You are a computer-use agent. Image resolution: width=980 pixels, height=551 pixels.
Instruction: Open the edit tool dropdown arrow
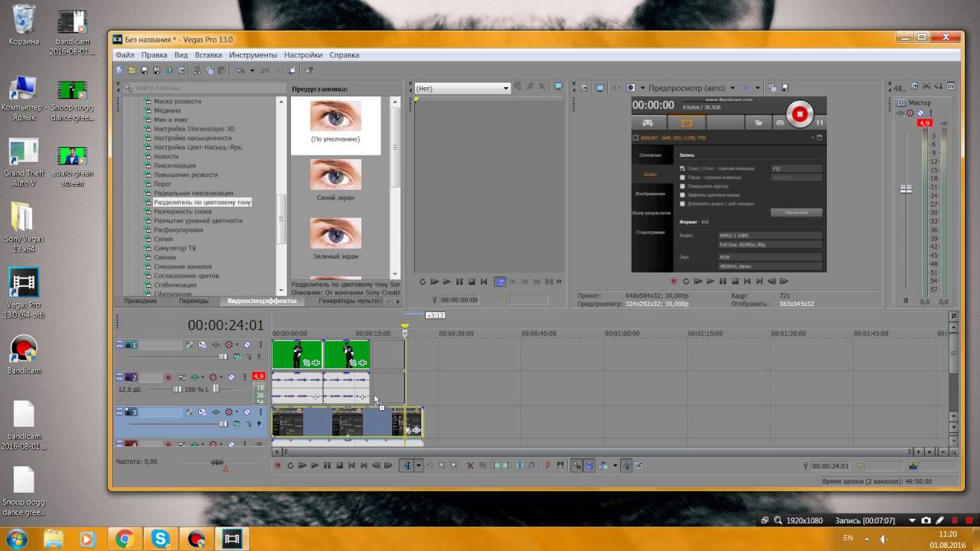[x=418, y=465]
